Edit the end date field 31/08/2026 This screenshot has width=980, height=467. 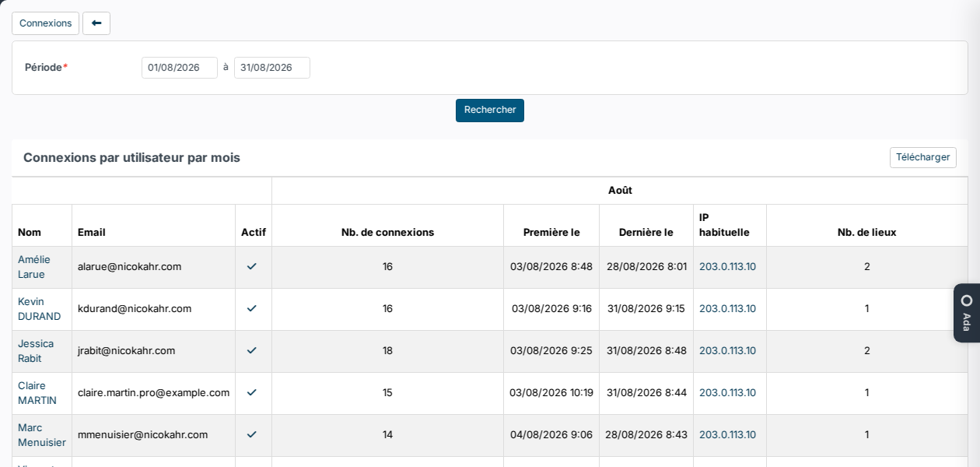272,68
